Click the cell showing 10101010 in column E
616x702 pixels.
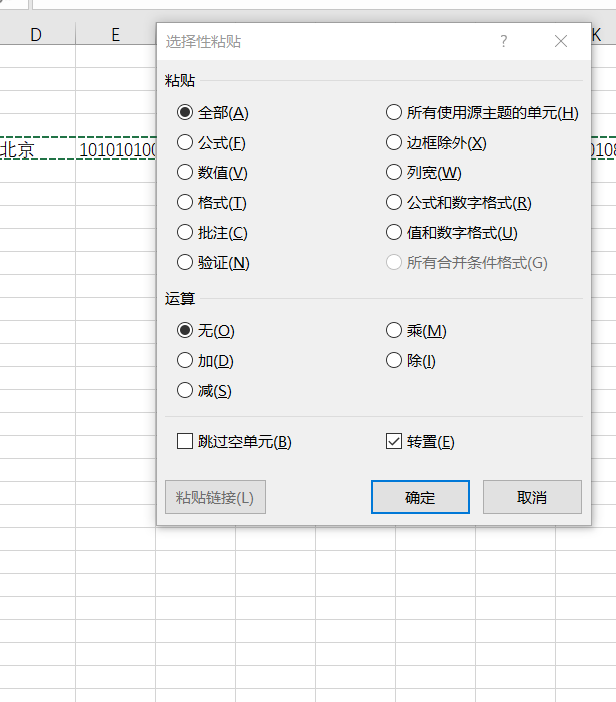pyautogui.click(x=116, y=149)
